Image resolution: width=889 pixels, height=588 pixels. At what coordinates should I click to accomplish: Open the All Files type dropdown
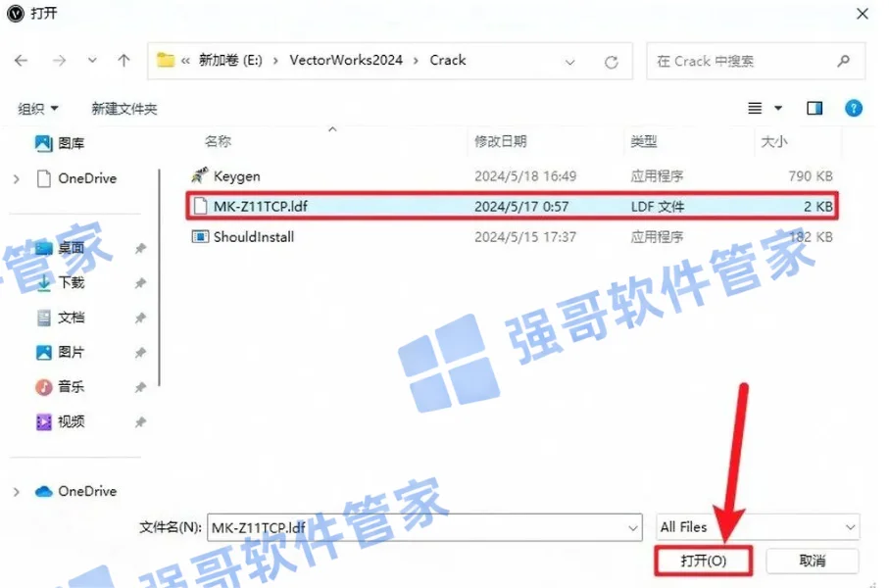[758, 527]
